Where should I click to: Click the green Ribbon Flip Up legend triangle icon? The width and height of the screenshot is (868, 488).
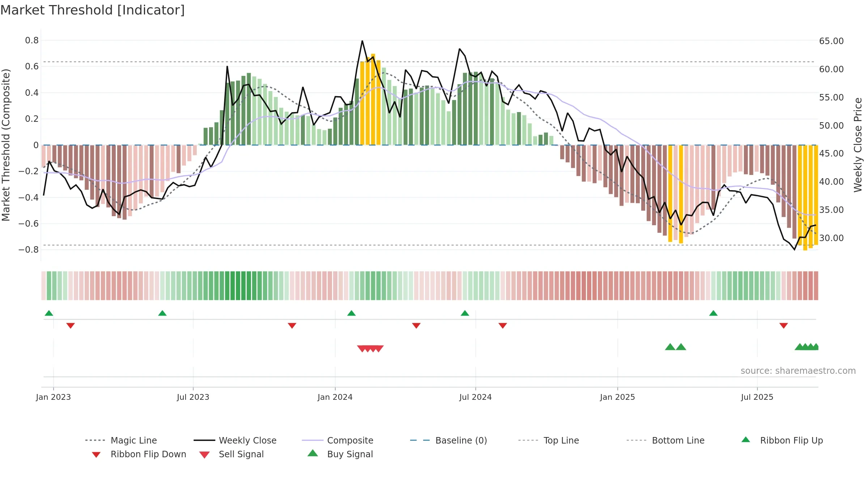(x=746, y=440)
